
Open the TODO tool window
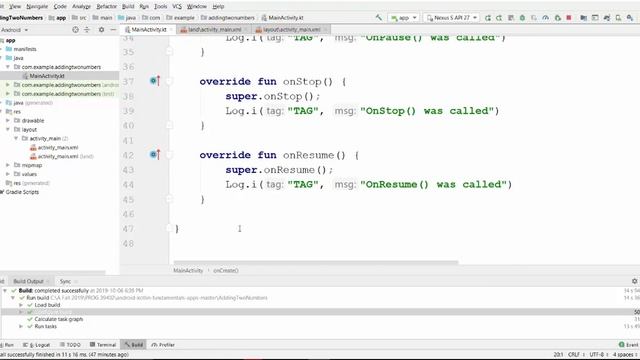pyautogui.click(x=70, y=344)
